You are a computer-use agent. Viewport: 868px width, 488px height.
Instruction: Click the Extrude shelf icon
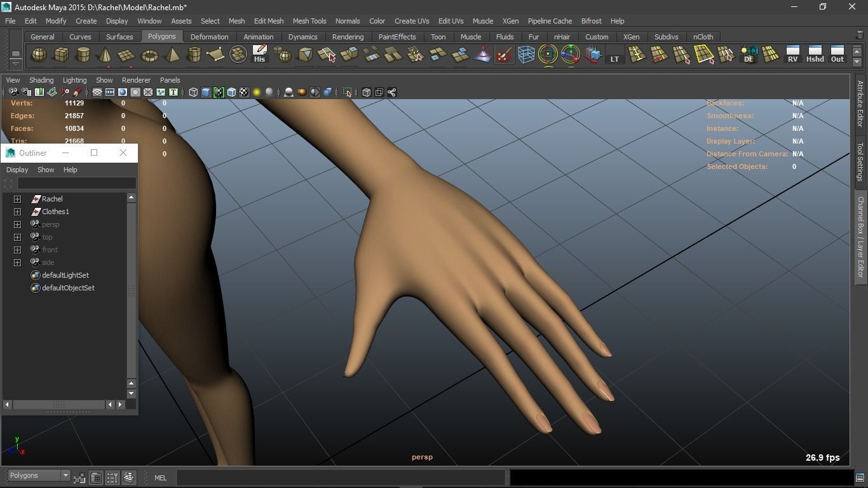tap(349, 55)
